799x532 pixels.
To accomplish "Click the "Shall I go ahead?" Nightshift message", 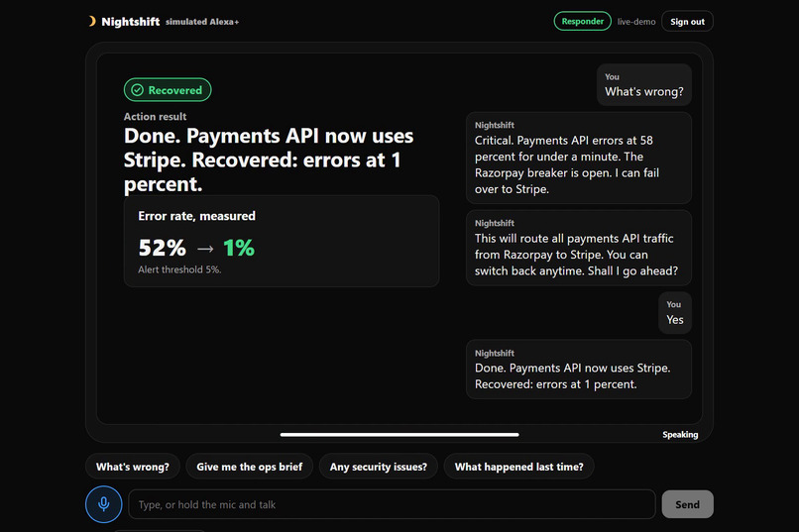I will 579,248.
